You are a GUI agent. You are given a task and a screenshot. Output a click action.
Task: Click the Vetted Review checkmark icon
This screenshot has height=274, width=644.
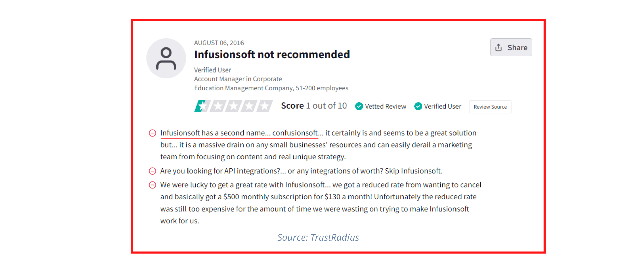(359, 106)
